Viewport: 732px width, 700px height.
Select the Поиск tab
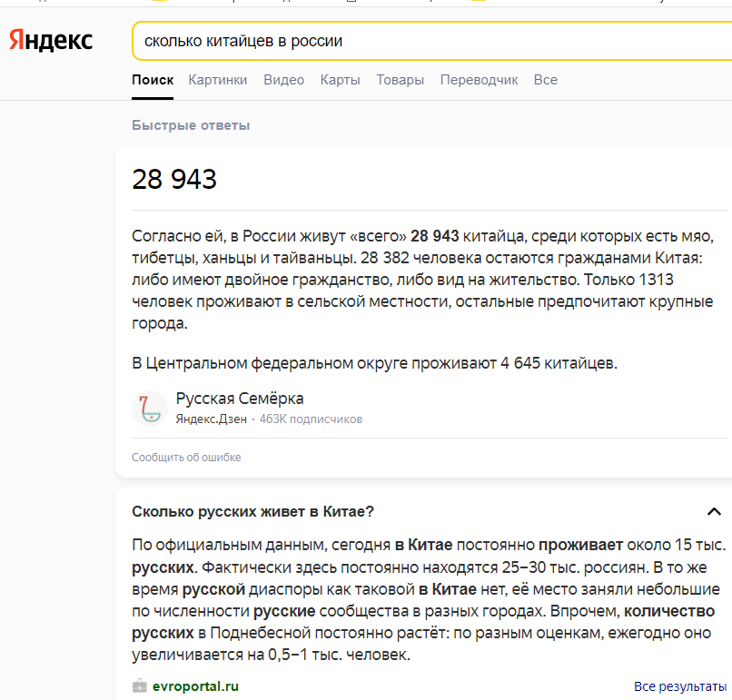click(153, 80)
